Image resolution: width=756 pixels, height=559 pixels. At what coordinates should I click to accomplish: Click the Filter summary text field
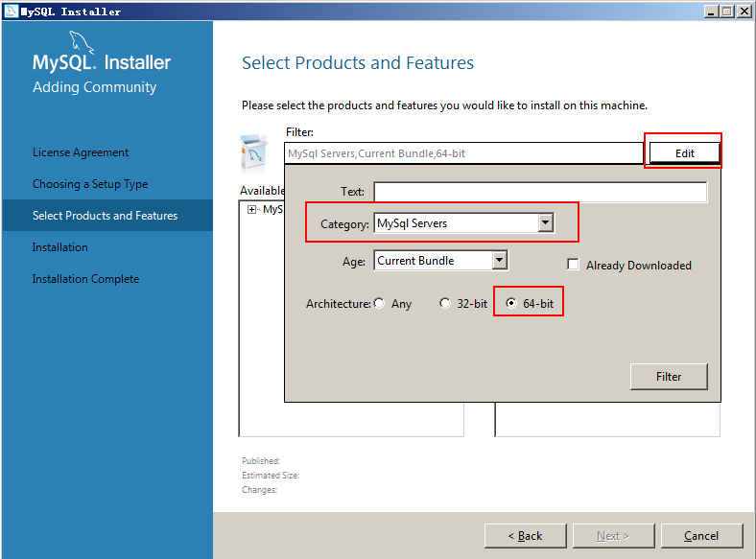coord(463,153)
